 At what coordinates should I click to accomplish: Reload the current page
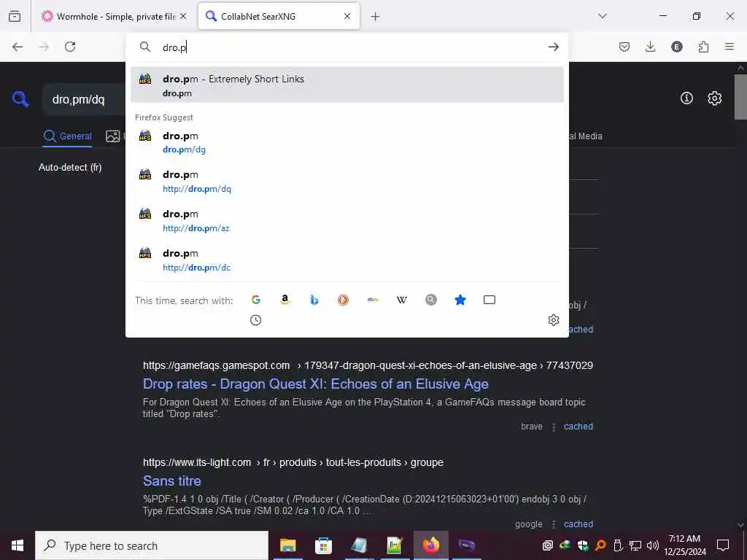coord(70,47)
